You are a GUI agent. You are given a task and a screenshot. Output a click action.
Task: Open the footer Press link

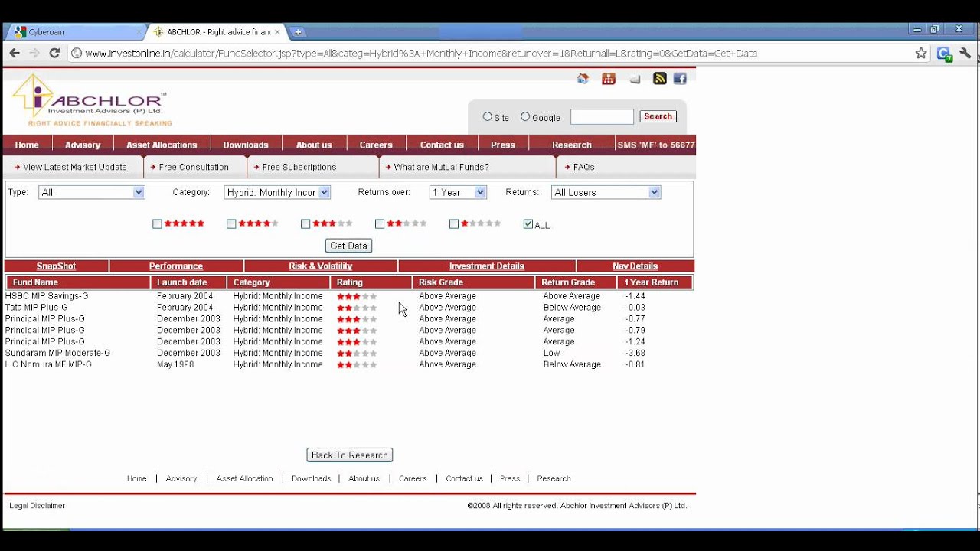point(510,478)
